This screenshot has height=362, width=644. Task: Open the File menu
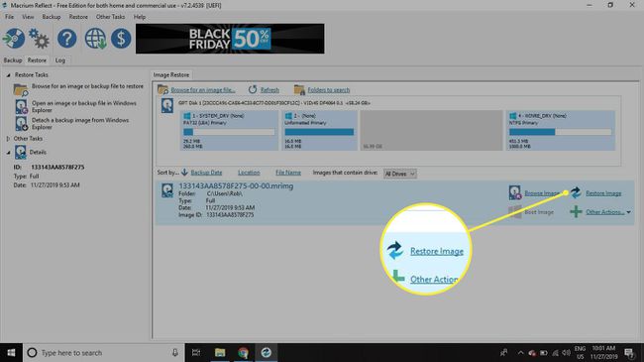click(9, 17)
